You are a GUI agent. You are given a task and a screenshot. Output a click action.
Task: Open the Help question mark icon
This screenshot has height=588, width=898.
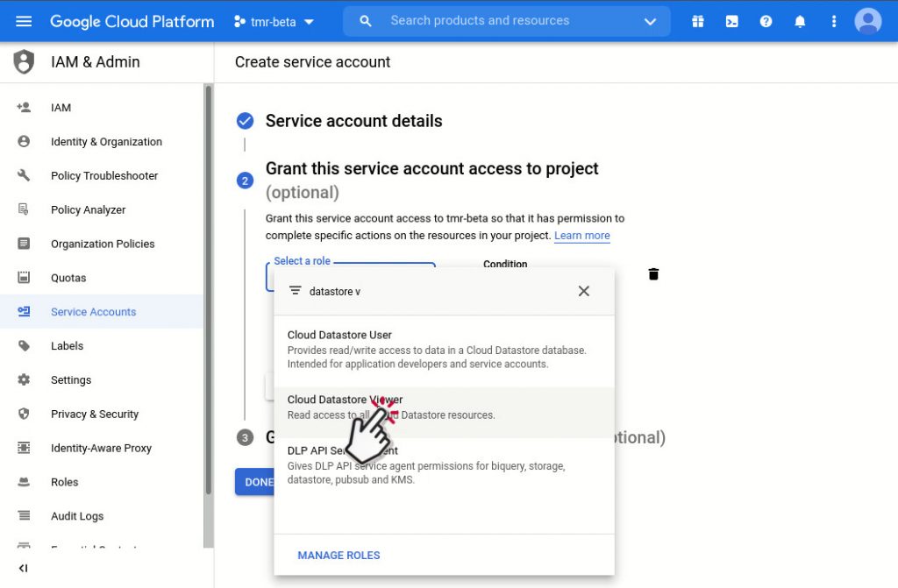tap(766, 22)
